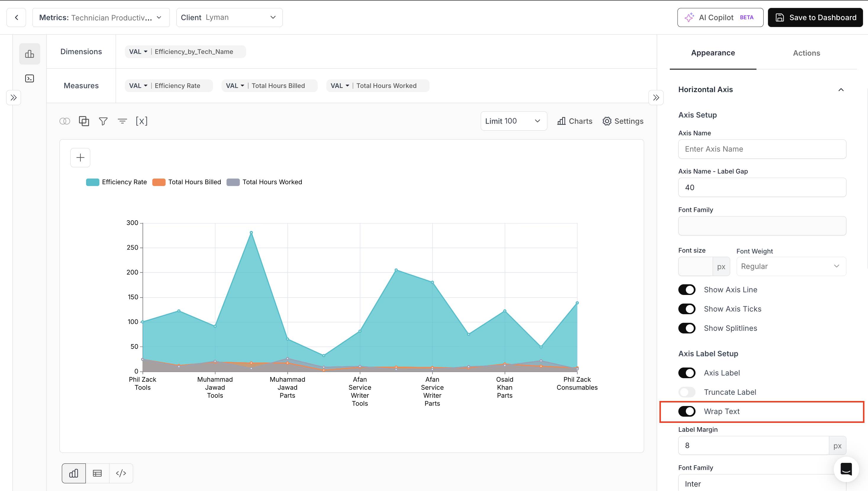Click the plus add button in chart

tap(80, 158)
